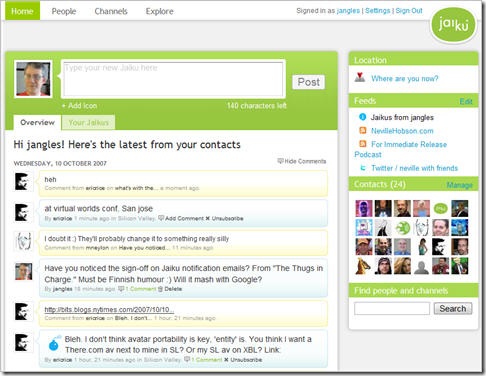Viewport: 486px width, 376px height.
Task: Click the green swirl contact avatar
Action: [402, 228]
